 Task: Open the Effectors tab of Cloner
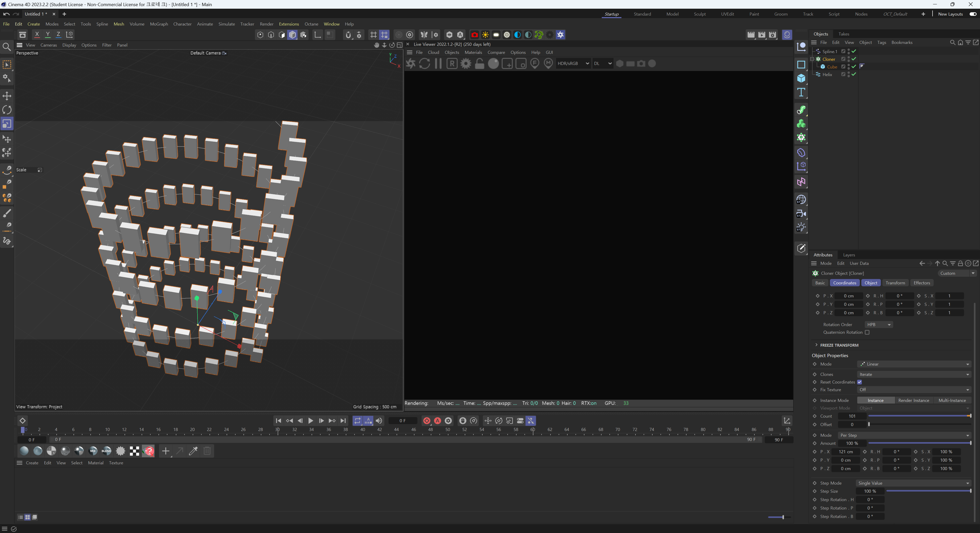click(921, 283)
